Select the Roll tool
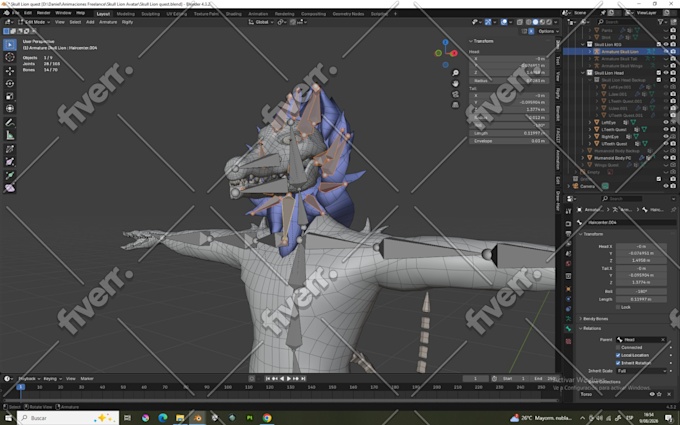Image resolution: width=680 pixels, height=425 pixels. [x=10, y=149]
